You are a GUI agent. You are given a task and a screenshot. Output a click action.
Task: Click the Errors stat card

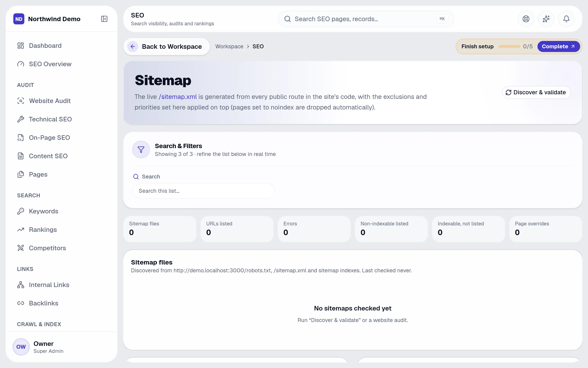tap(314, 229)
